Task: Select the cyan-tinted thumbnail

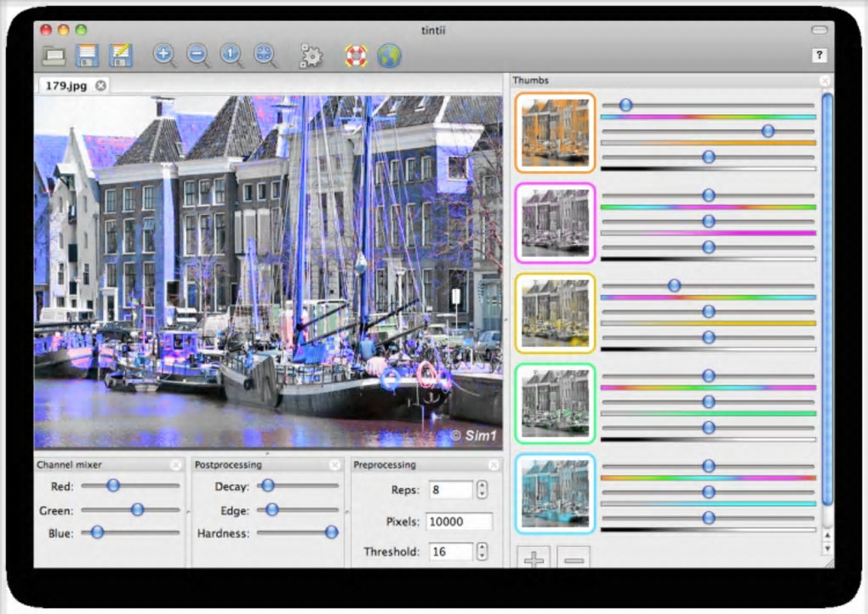Action: click(x=555, y=494)
